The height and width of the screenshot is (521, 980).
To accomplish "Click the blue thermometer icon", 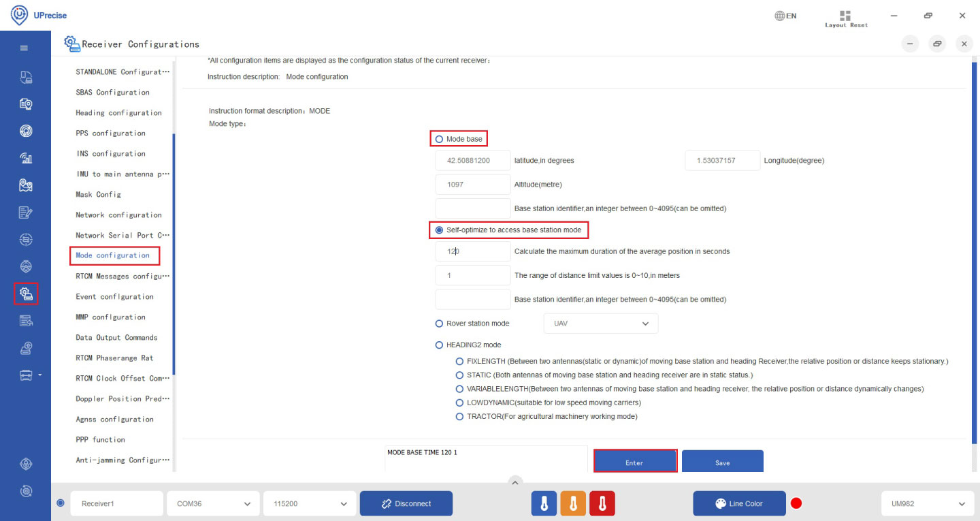I will (544, 503).
